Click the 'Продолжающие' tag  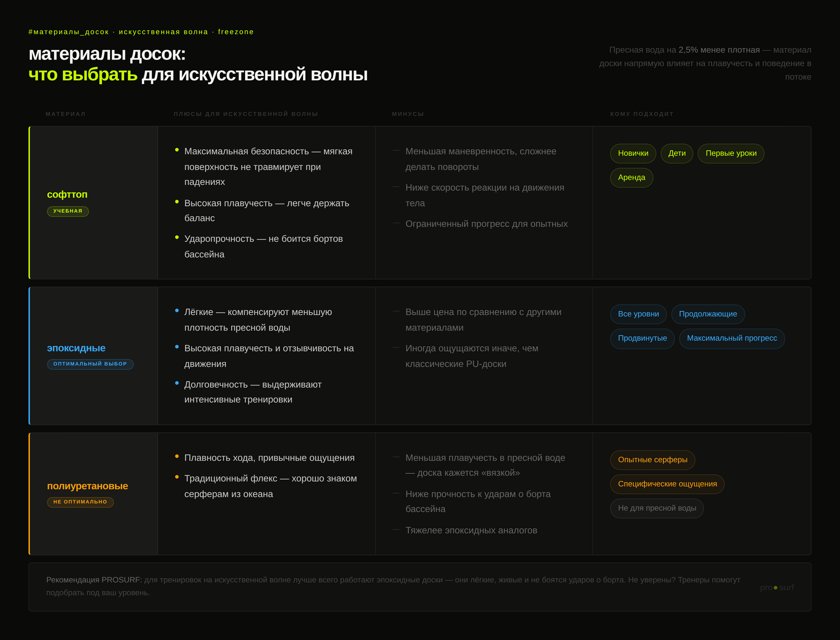(x=708, y=314)
